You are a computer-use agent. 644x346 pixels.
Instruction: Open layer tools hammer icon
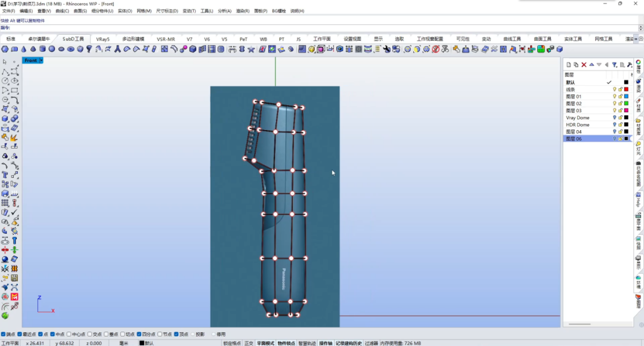(629, 64)
